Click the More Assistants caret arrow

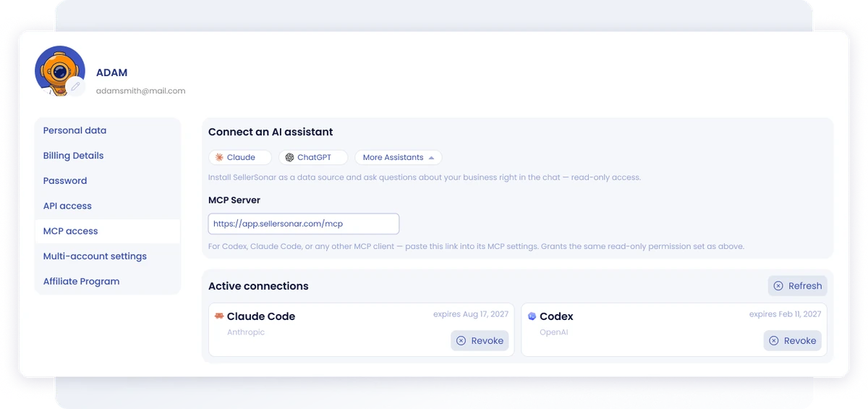pyautogui.click(x=431, y=157)
